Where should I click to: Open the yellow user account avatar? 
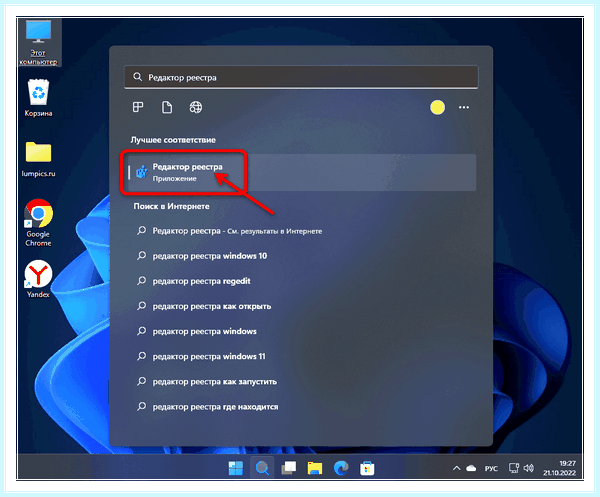coord(437,108)
